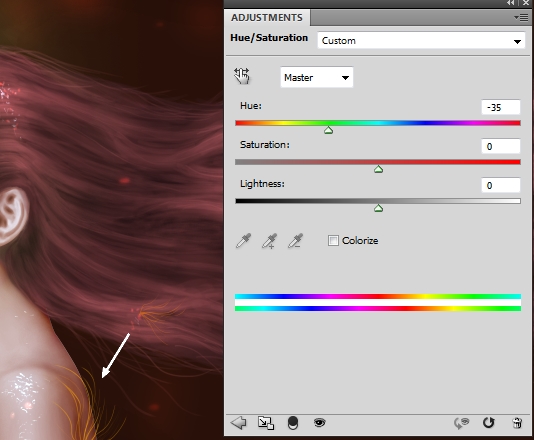Open the Adjustments panel flyout menu
534x440 pixels.
point(521,17)
